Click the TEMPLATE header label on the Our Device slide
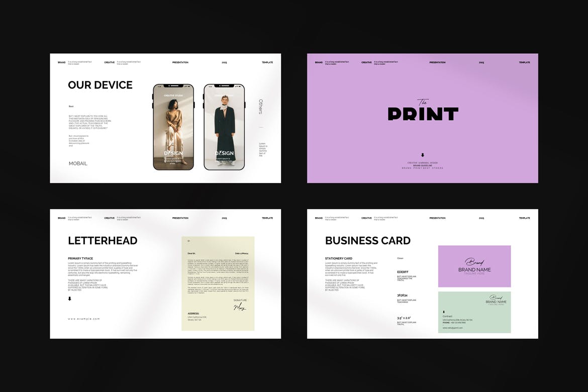Image resolution: width=588 pixels, height=392 pixels. (x=267, y=62)
